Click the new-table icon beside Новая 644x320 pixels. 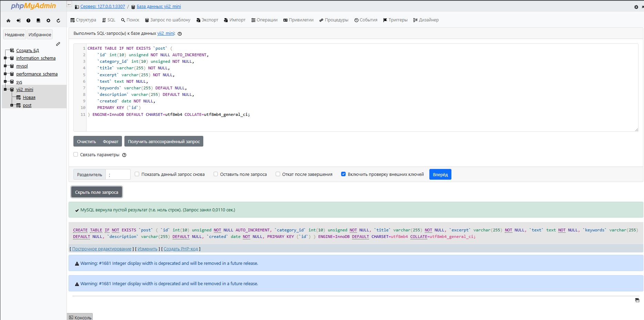tap(19, 97)
